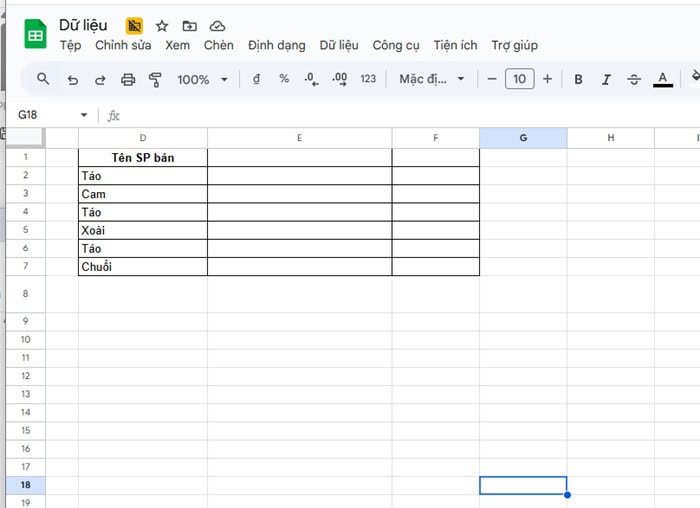This screenshot has height=508, width=700.
Task: Increase decimal places
Action: [340, 79]
